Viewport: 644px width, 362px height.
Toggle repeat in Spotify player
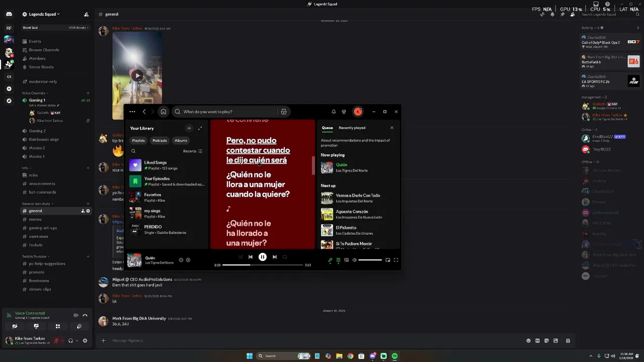pyautogui.click(x=285, y=257)
